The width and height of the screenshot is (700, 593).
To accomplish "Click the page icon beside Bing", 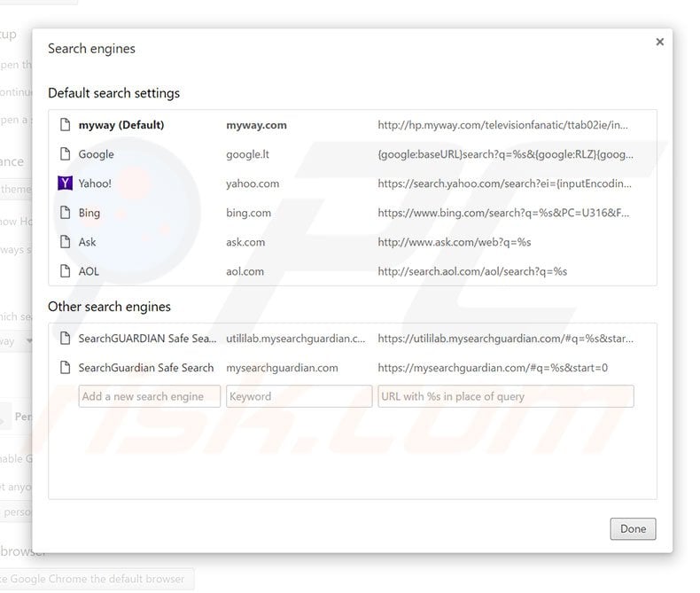I will point(66,213).
